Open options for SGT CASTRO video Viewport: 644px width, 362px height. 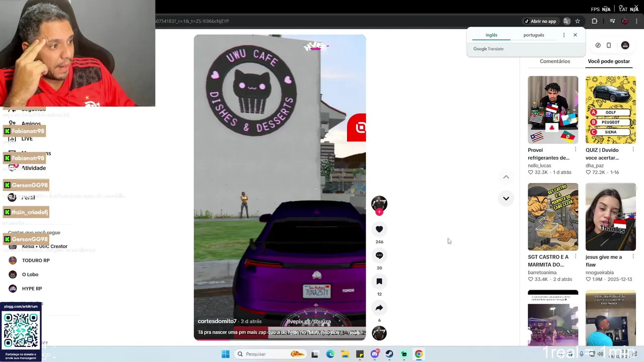click(576, 257)
